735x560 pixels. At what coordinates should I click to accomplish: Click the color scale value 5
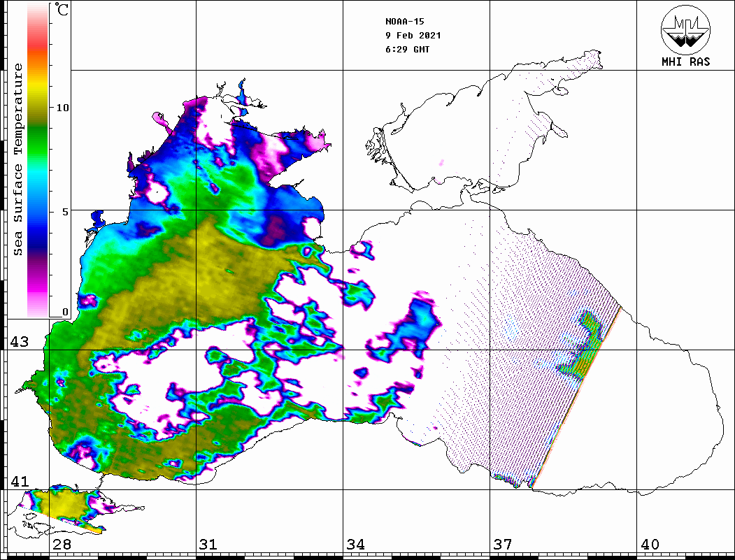tap(64, 212)
